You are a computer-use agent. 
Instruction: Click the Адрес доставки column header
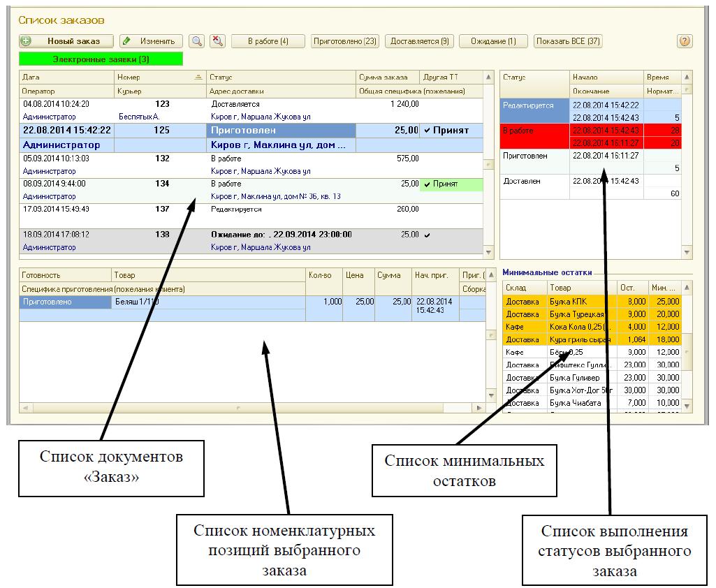click(281, 91)
